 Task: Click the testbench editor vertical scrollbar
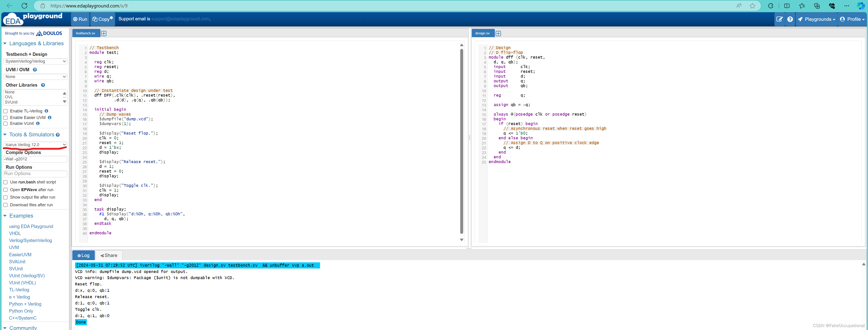[x=461, y=142]
